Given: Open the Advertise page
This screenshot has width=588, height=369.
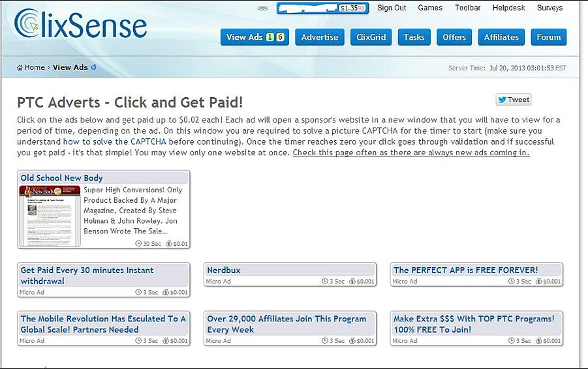Looking at the screenshot, I should (x=320, y=37).
